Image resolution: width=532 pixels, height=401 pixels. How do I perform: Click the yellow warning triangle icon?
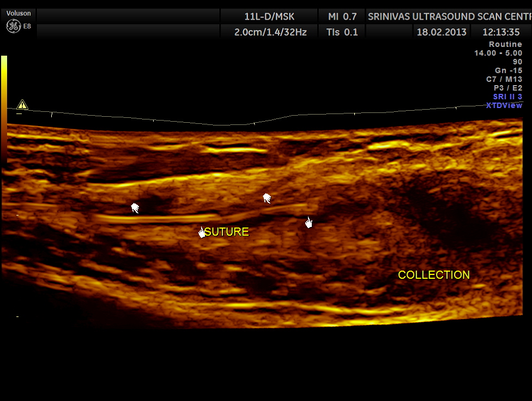pyautogui.click(x=22, y=104)
